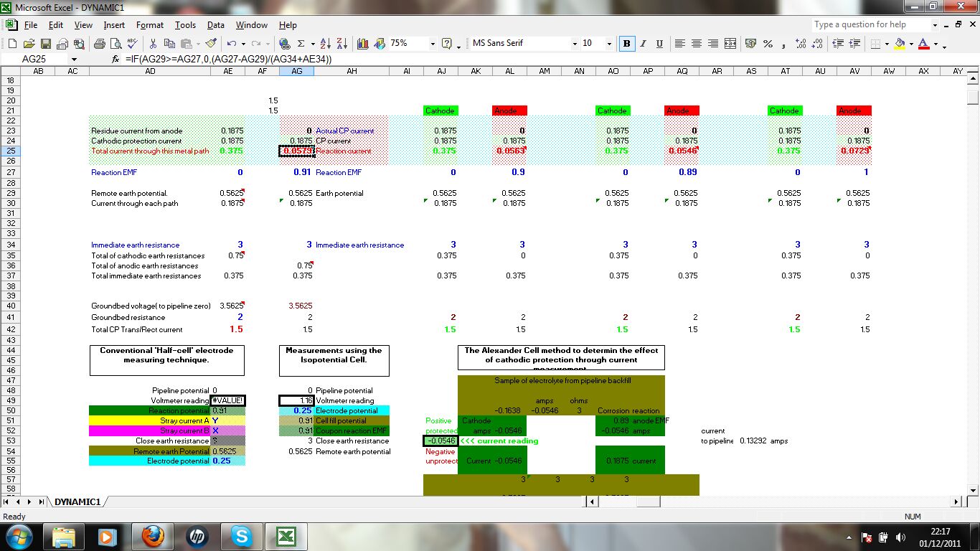The image size is (980, 551).
Task: Toggle Underline formatting button
Action: [x=659, y=44]
